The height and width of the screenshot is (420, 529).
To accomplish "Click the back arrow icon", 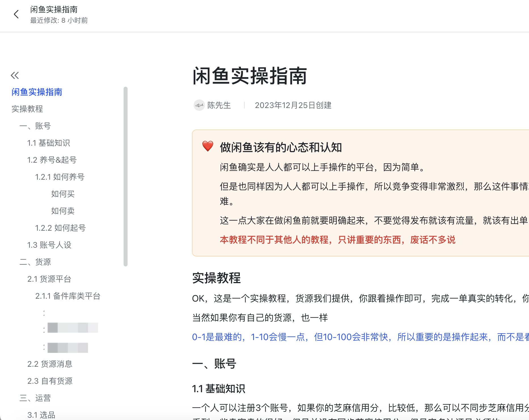I will (x=16, y=14).
